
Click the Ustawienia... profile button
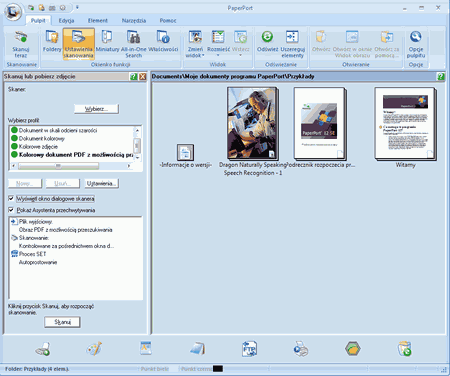(101, 184)
